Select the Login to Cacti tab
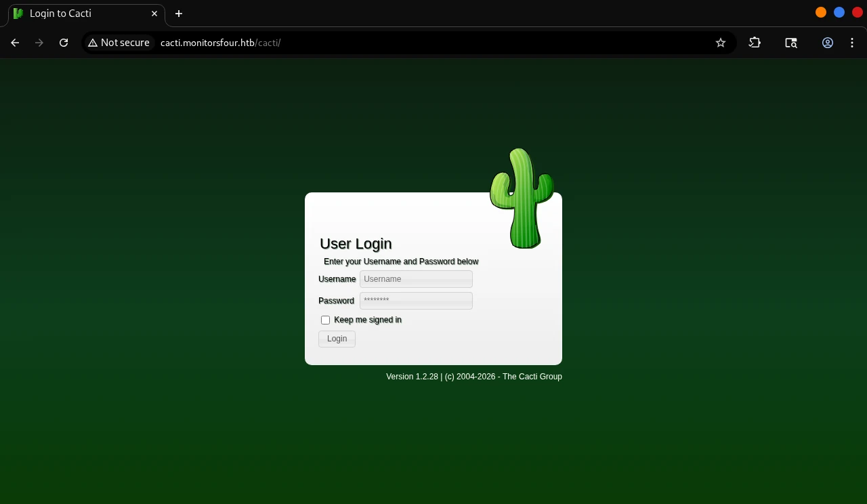 click(x=86, y=14)
